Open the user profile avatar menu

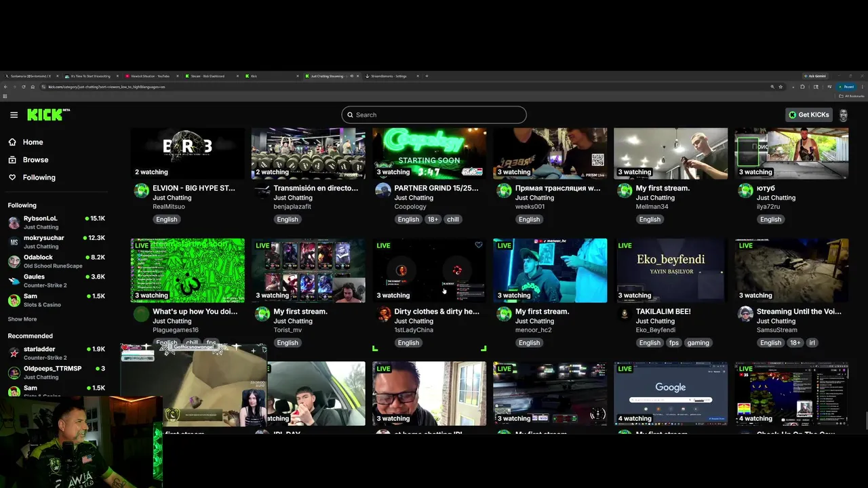coord(844,115)
